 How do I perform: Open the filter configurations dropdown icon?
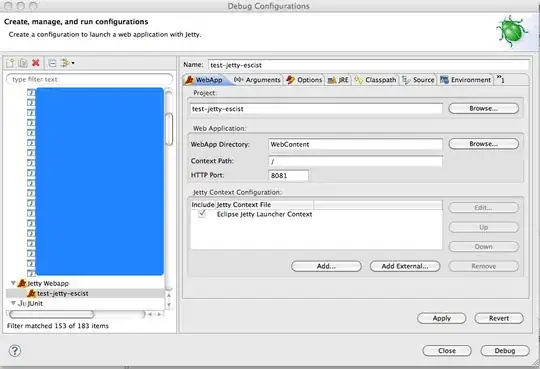[68, 63]
